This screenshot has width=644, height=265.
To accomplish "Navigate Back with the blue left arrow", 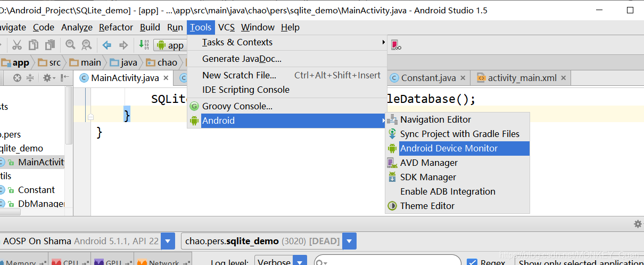I will click(x=107, y=45).
